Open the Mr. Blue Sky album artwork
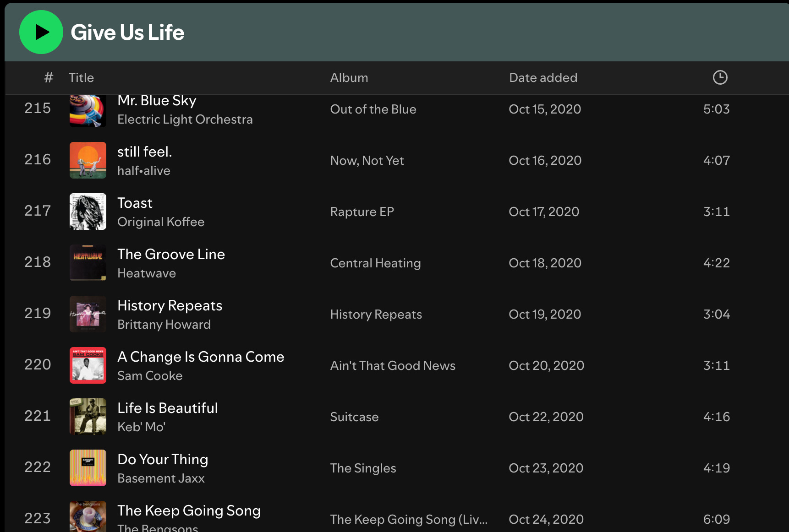Viewport: 789px width, 532px height. point(88,110)
